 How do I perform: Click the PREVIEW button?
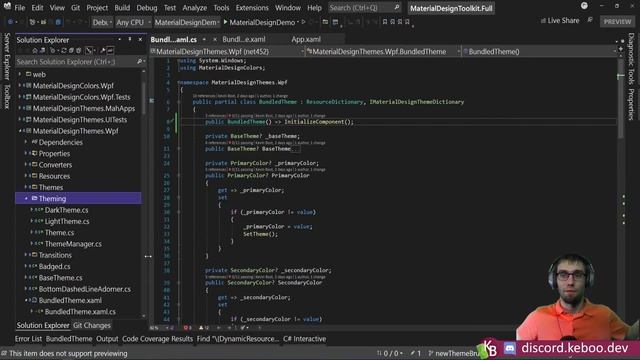[x=617, y=22]
